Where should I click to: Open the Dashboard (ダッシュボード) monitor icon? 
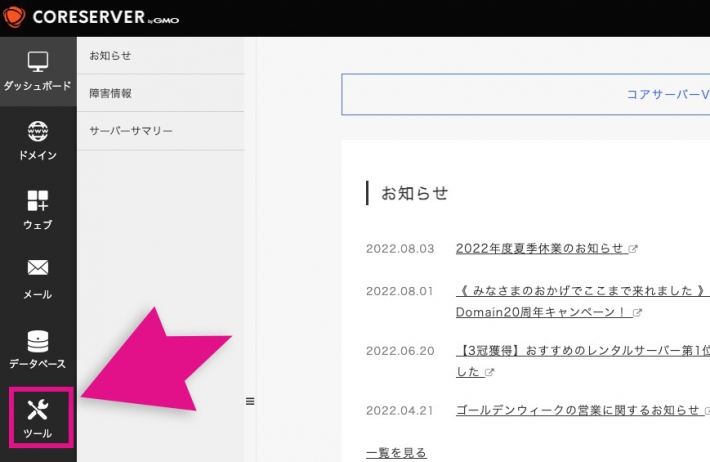(x=38, y=62)
